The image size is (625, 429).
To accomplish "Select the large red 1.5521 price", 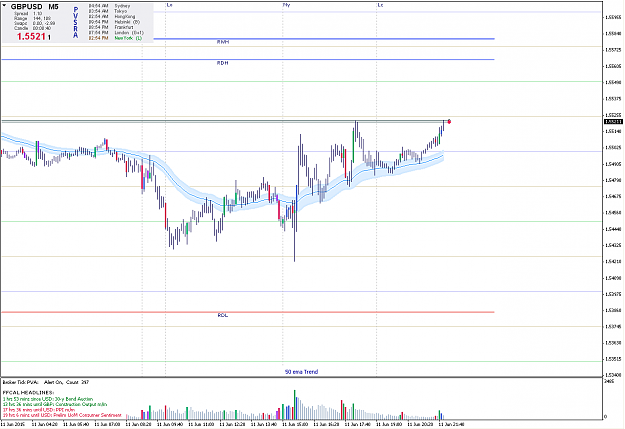I will tap(31, 37).
